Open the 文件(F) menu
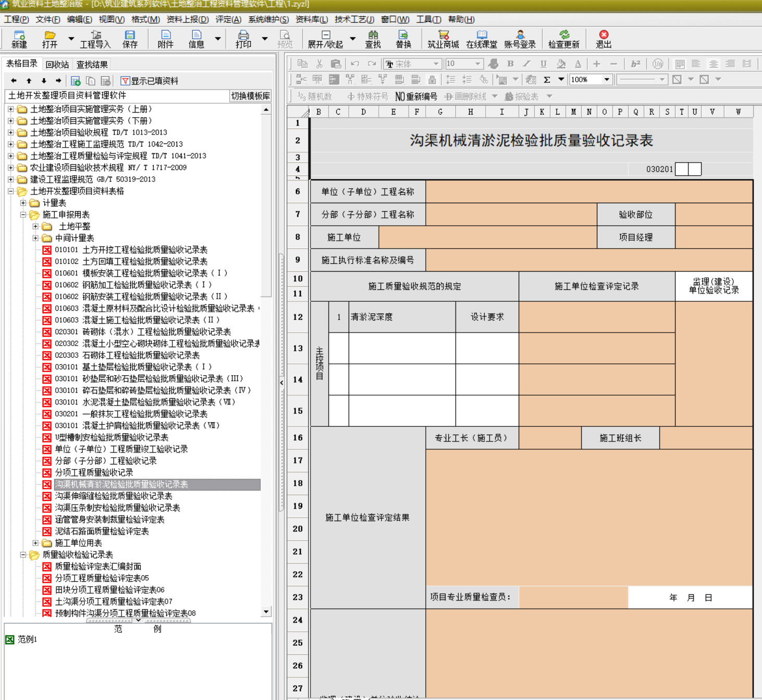 tap(47, 19)
